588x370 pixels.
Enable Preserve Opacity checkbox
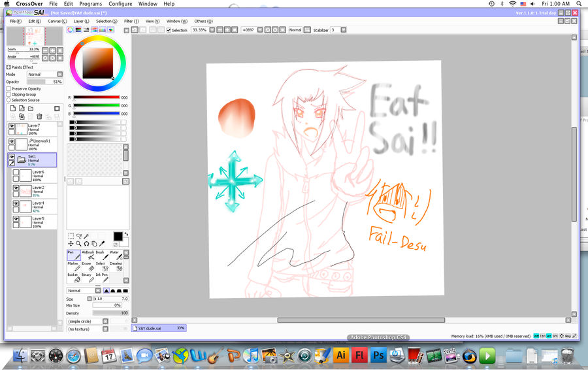pos(8,89)
